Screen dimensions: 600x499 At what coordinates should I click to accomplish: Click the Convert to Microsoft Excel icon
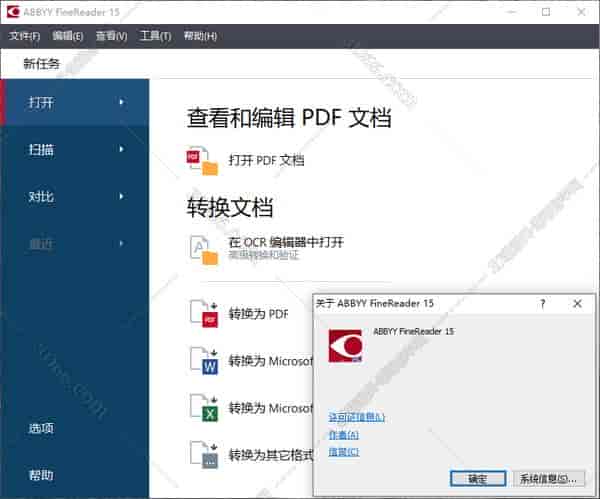click(203, 408)
